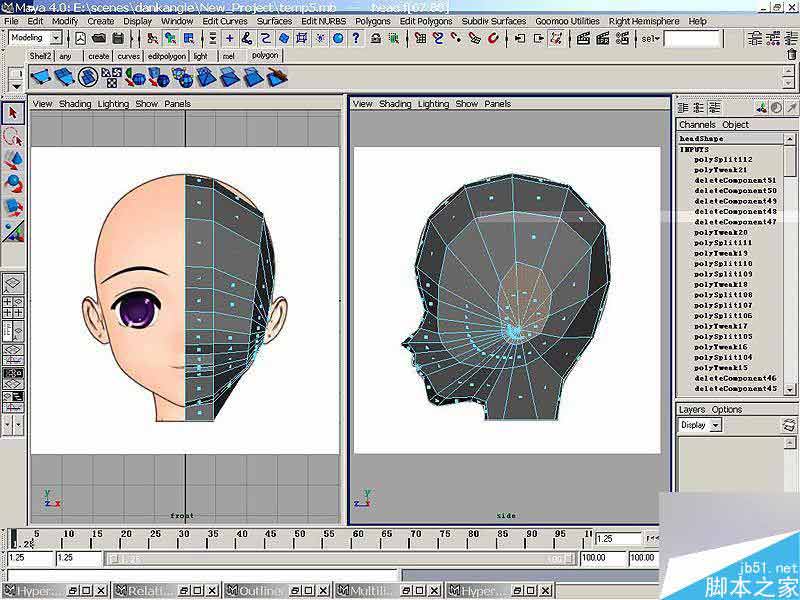Open the left arrow below toolbox layouts
The image size is (800, 600).
pos(7,424)
